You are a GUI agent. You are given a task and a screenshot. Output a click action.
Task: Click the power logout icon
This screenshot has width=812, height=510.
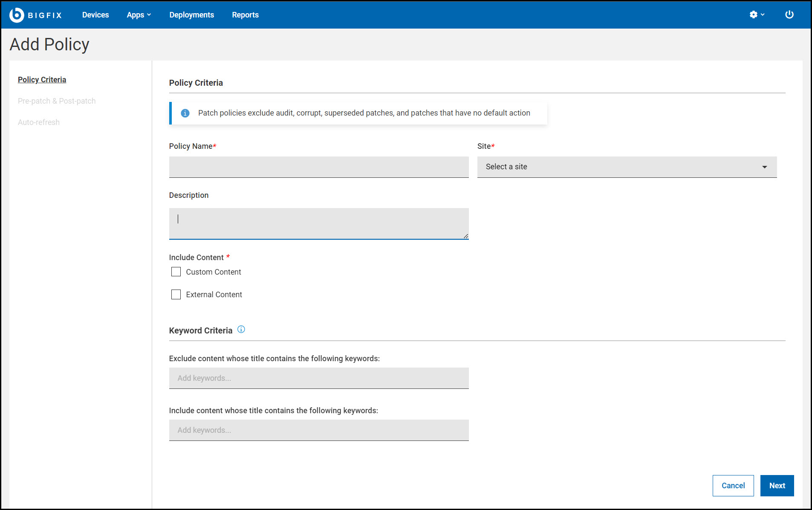(789, 15)
